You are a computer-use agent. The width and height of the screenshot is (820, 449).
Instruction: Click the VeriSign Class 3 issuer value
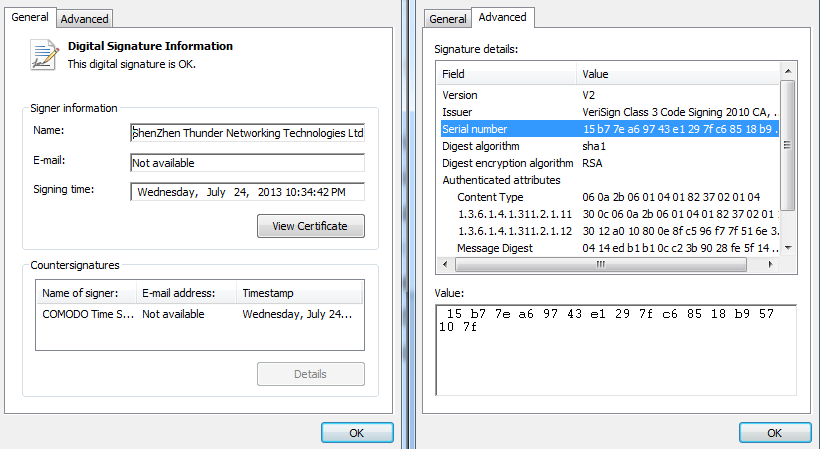pos(680,112)
